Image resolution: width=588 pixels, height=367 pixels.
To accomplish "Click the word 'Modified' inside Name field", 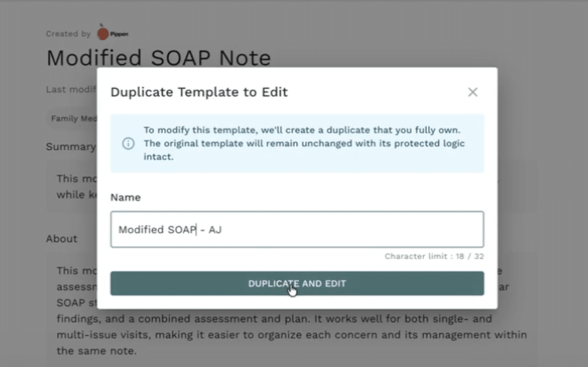I will [x=141, y=230].
